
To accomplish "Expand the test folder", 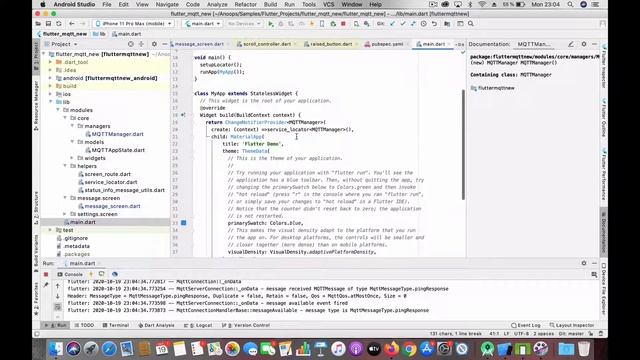I will pyautogui.click(x=51, y=230).
